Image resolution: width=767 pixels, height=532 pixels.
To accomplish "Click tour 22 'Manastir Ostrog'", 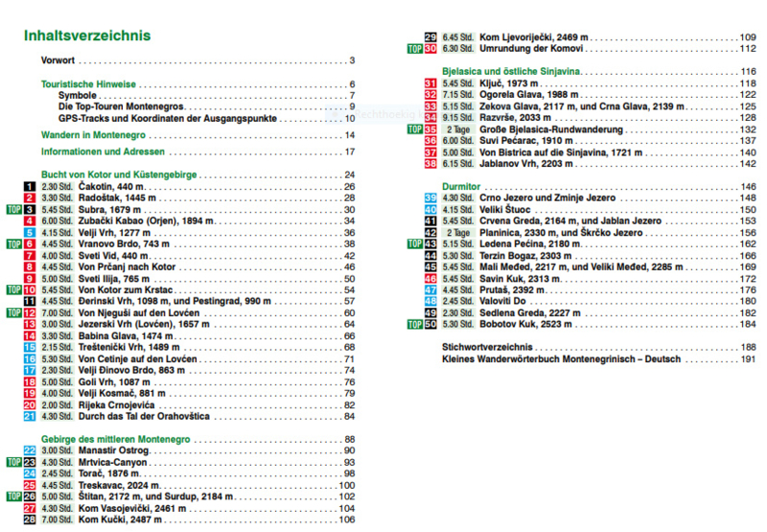I will (113, 451).
